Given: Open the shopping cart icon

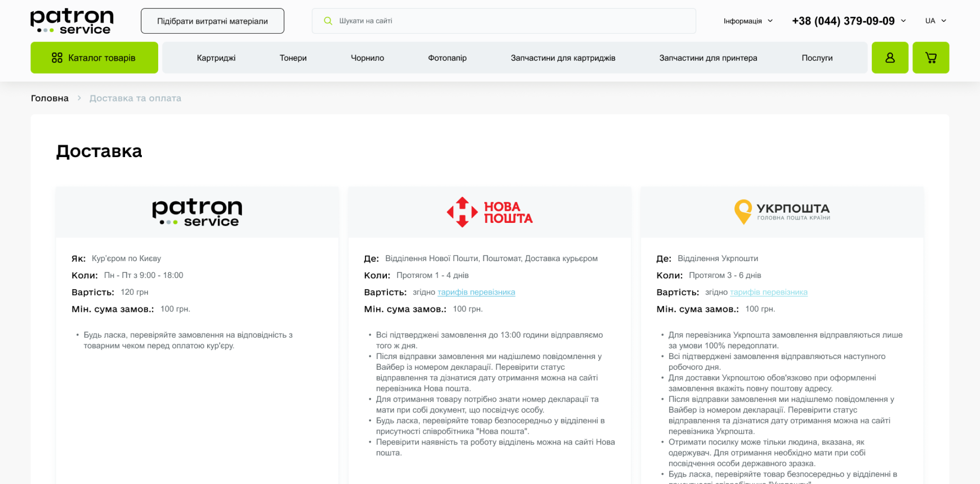Looking at the screenshot, I should click(x=931, y=58).
